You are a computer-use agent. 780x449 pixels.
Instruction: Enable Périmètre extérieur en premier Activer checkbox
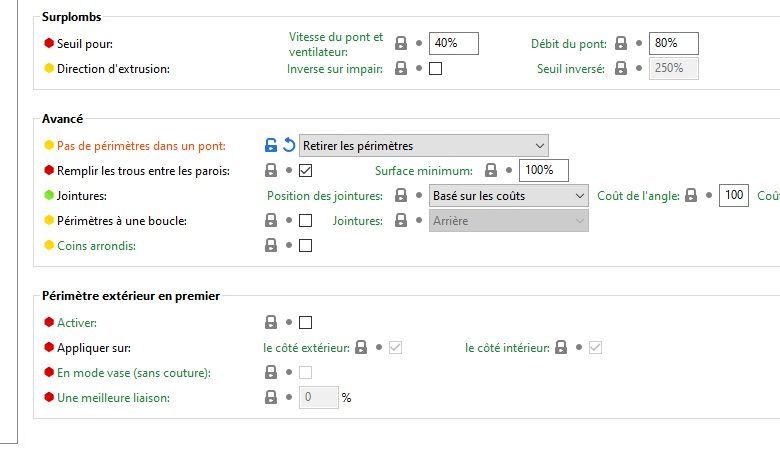[305, 322]
